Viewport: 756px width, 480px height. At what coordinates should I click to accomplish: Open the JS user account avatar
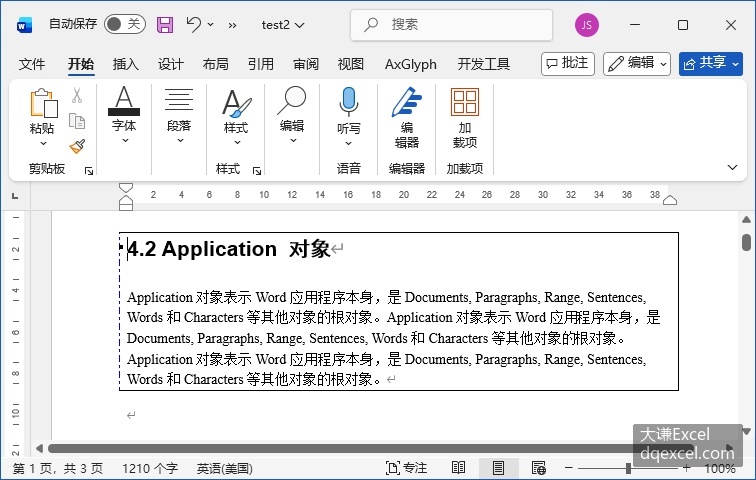[587, 25]
